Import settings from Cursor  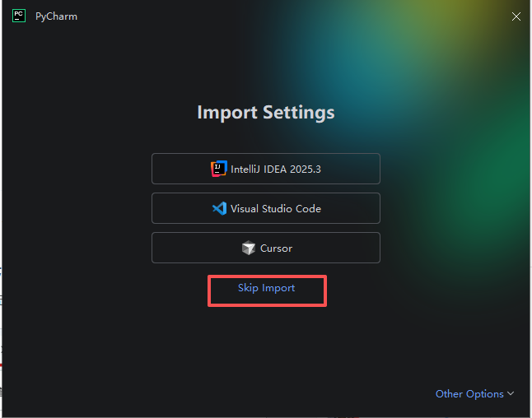266,248
